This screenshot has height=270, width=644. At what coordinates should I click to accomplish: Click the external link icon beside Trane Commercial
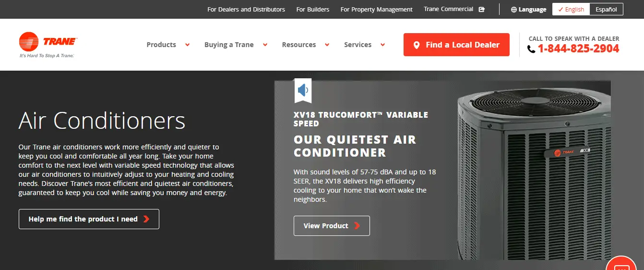(482, 9)
